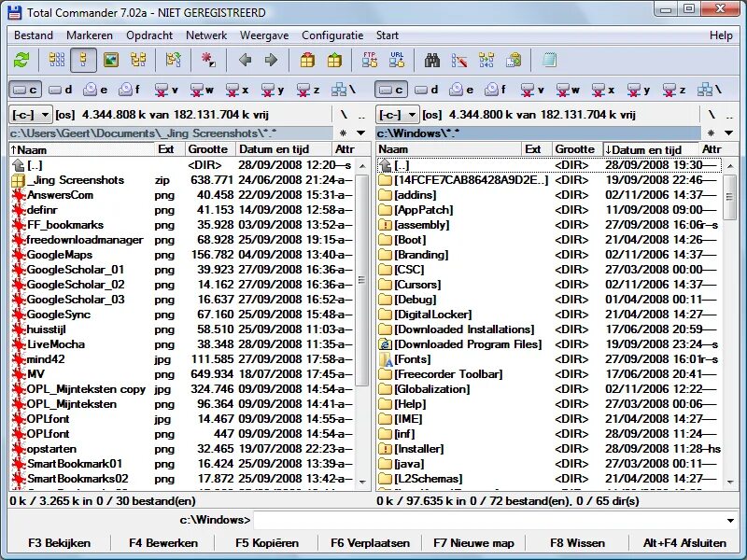The height and width of the screenshot is (560, 747).
Task: Click F6 Verplaatsen button
Action: [370, 543]
